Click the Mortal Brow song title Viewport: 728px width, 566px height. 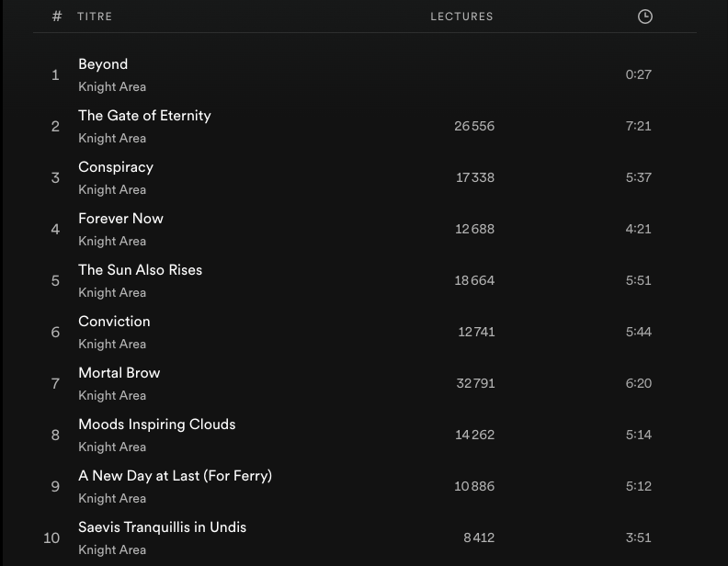(119, 373)
